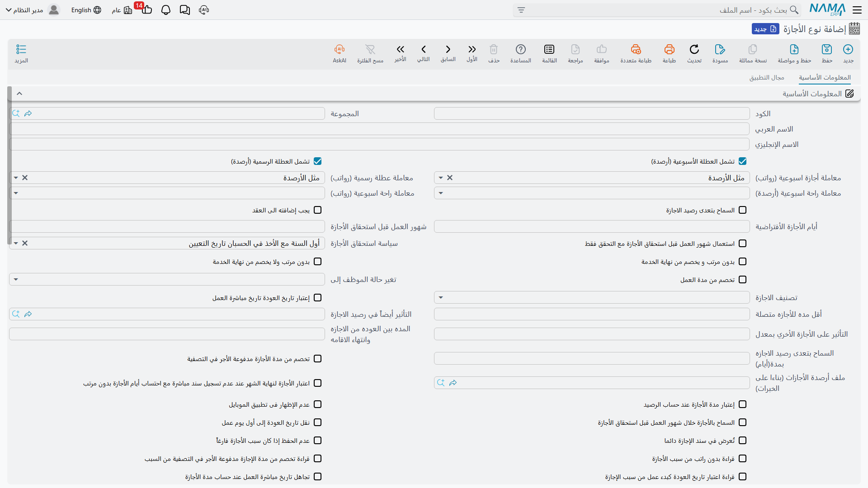Screen dimensions: 868x488
Task: Open notifications bell icon
Action: coord(166,10)
